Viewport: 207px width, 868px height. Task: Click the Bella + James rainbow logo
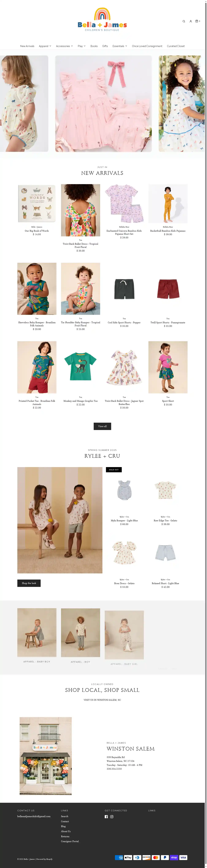[x=102, y=20]
